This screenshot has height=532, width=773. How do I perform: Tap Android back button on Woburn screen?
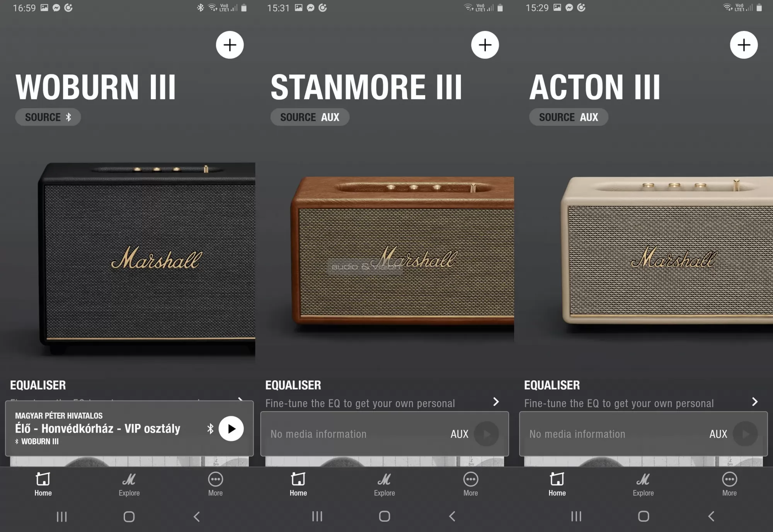point(197,517)
